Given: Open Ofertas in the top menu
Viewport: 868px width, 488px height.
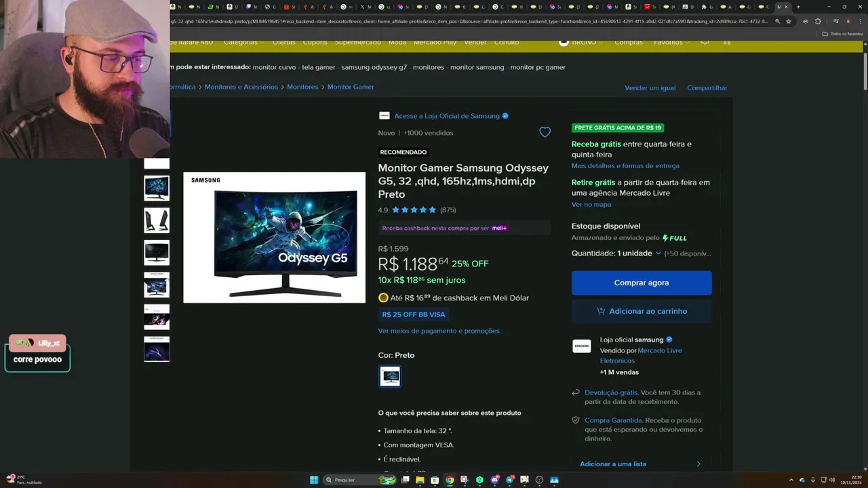Looking at the screenshot, I should (x=283, y=42).
